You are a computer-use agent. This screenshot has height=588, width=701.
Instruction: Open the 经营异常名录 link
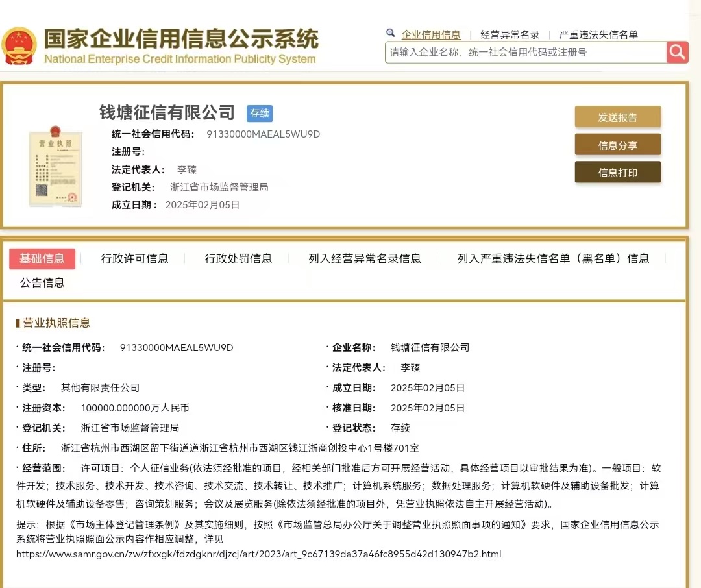click(510, 35)
